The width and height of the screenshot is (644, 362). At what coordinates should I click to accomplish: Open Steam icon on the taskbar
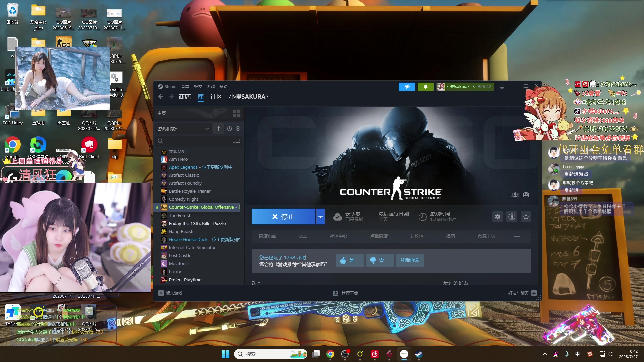coord(419,354)
